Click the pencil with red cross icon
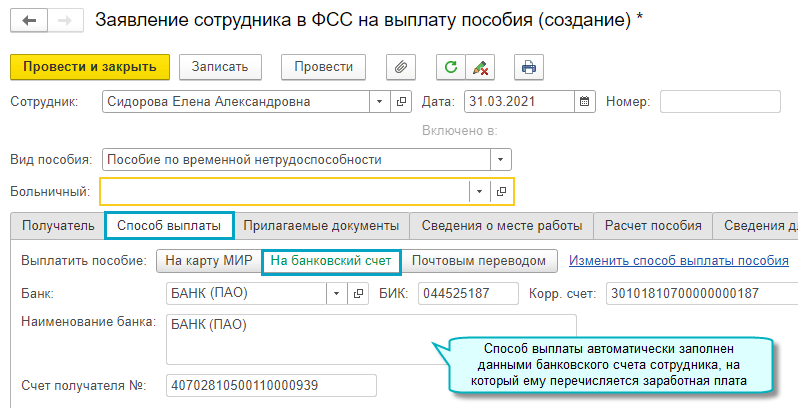The width and height of the screenshot is (798, 408). (480, 67)
